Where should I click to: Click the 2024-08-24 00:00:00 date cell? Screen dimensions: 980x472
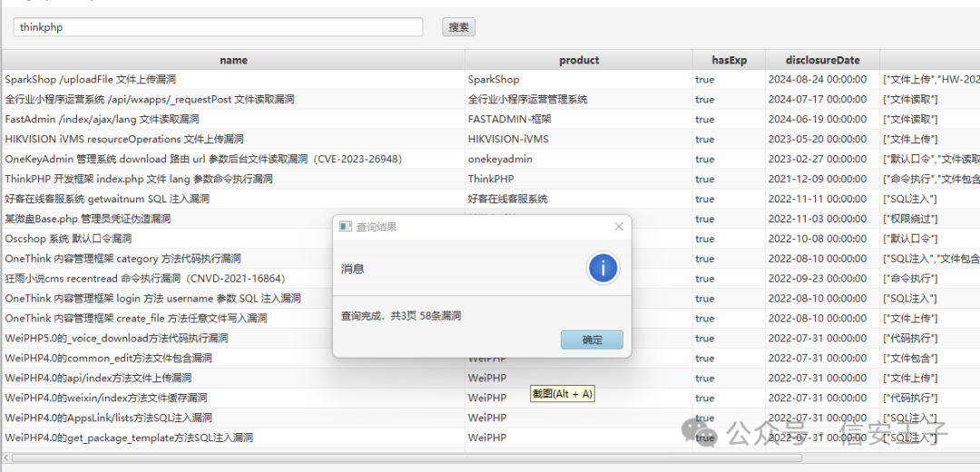822,79
